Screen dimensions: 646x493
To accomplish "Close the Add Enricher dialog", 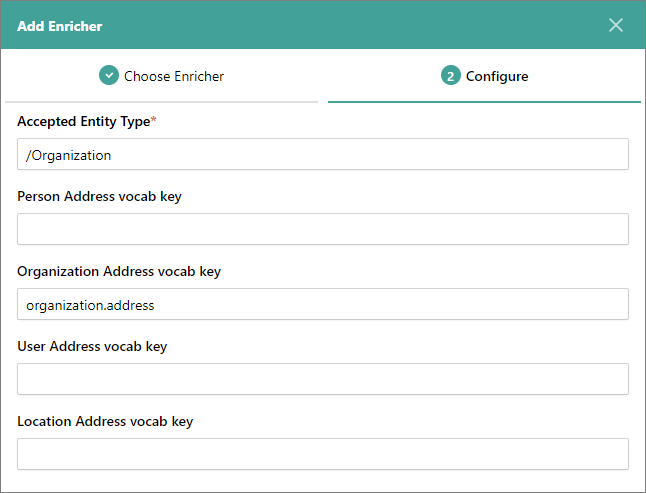I will [x=616, y=25].
